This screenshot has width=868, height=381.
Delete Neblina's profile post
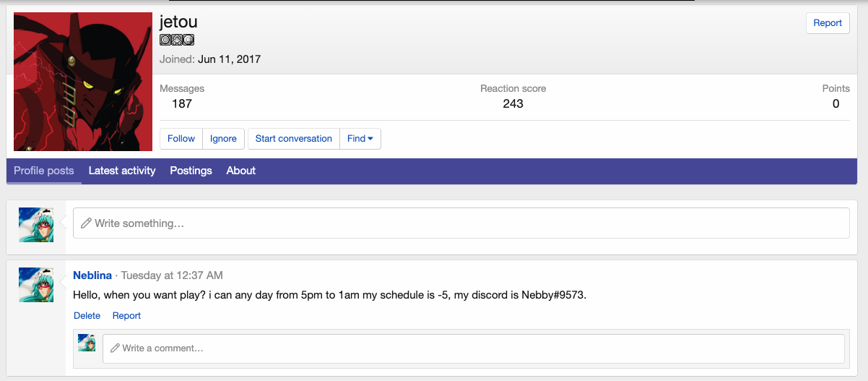pyautogui.click(x=87, y=316)
